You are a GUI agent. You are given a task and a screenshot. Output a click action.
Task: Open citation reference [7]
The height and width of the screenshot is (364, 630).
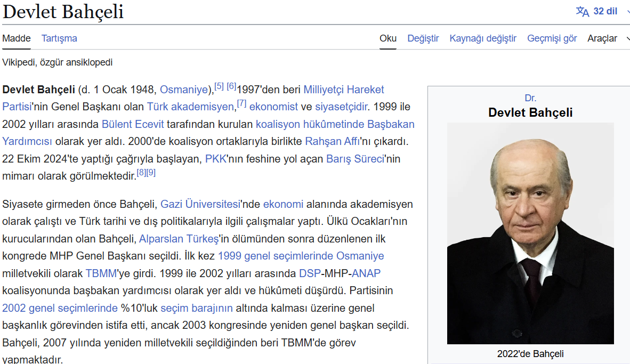(241, 103)
